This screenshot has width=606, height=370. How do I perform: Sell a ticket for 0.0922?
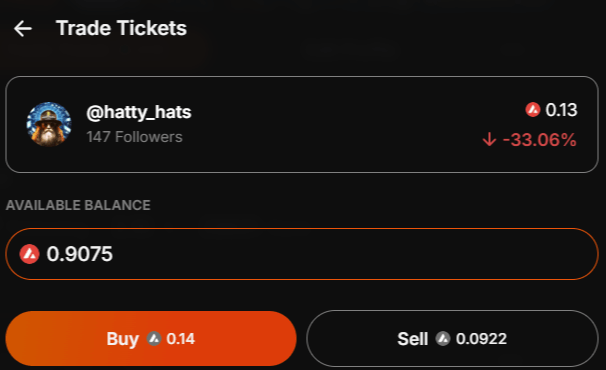[452, 338]
